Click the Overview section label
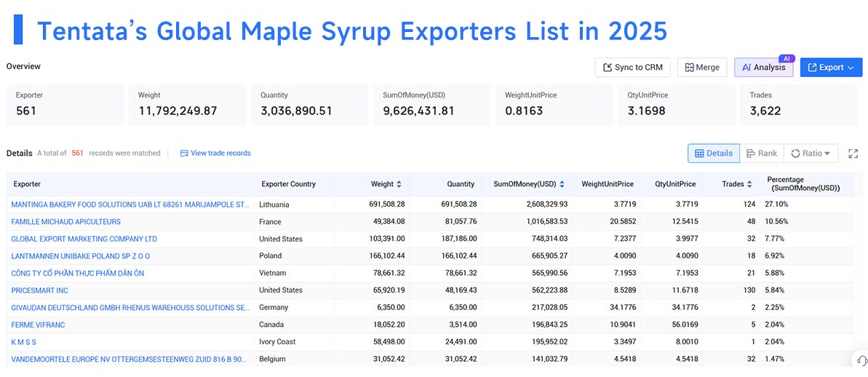 point(23,66)
